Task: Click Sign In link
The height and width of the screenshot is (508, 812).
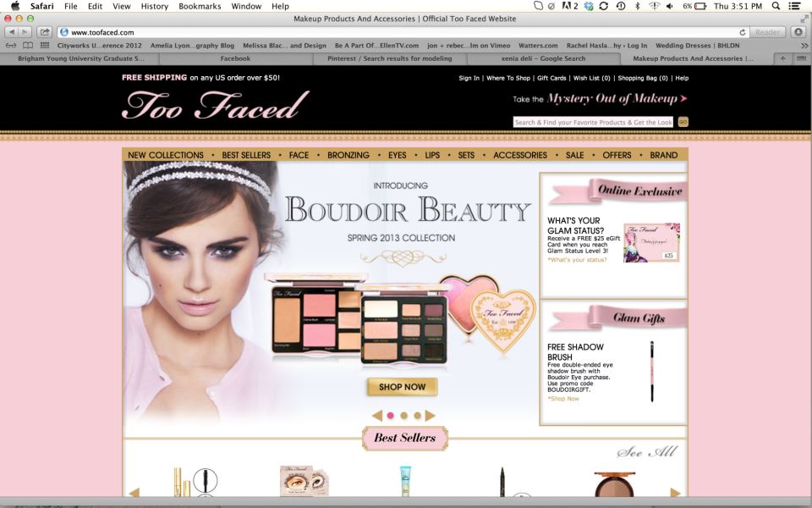Action: 469,78
